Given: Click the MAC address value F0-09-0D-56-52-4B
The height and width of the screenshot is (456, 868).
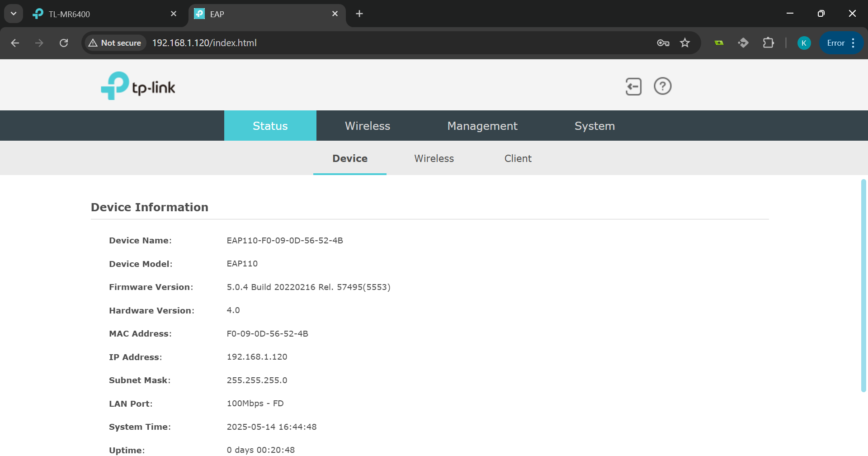Looking at the screenshot, I should pyautogui.click(x=268, y=334).
